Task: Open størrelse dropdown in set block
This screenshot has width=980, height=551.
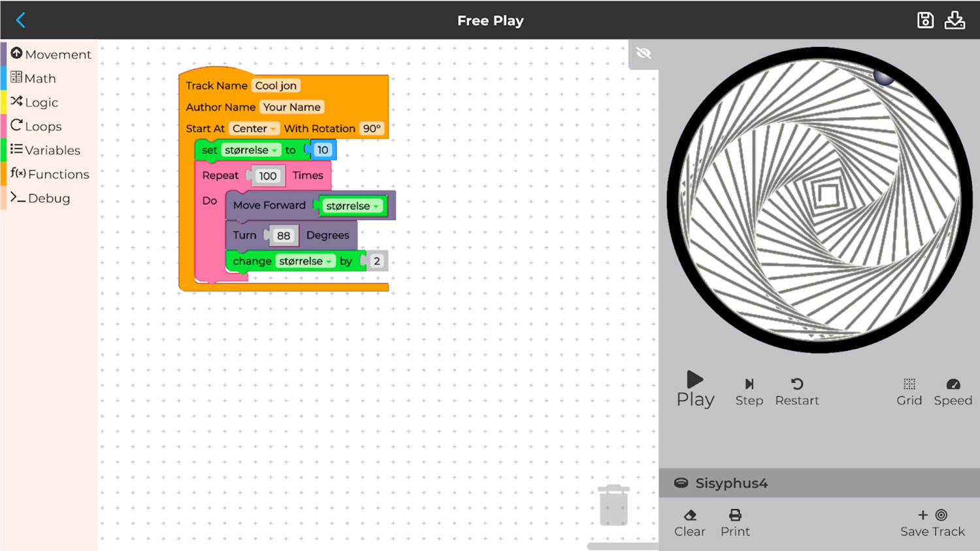Action: point(251,150)
